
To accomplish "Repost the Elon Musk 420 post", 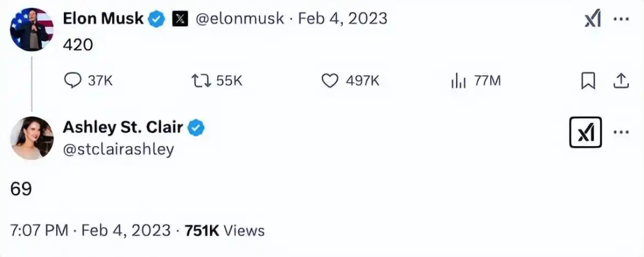I will 199,80.
